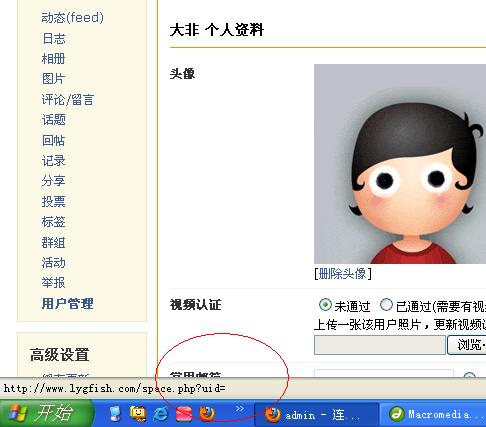Click the show desktop quick launch icon
The height and width of the screenshot is (427, 486).
[x=115, y=413]
